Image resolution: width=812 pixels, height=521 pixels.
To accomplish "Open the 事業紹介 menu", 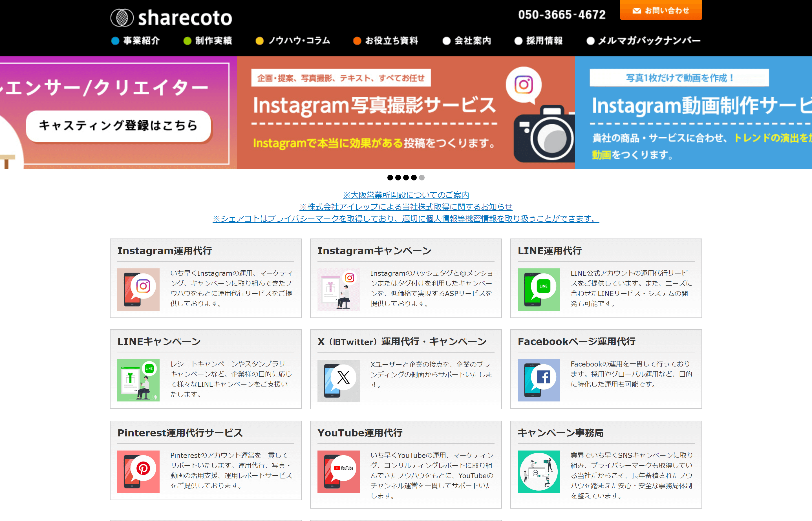I will (136, 41).
